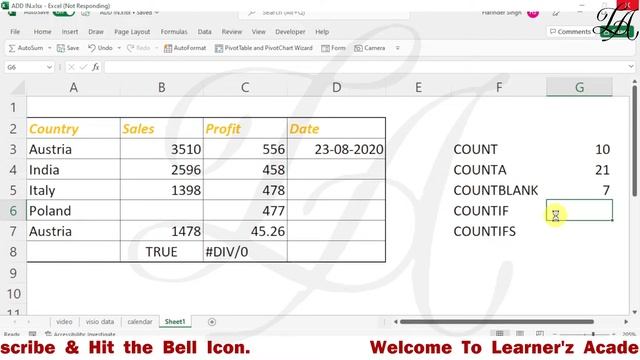Switch to Page Break Preview icon

(x=540, y=333)
